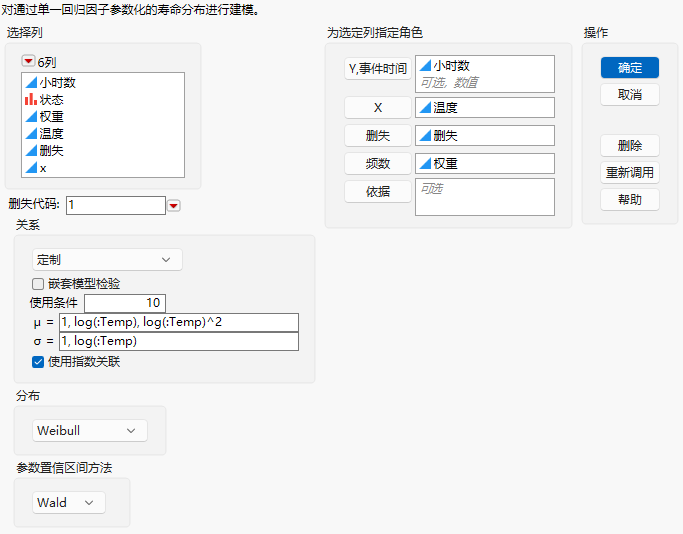Click the 取消 button
The height and width of the screenshot is (534, 683).
point(629,95)
